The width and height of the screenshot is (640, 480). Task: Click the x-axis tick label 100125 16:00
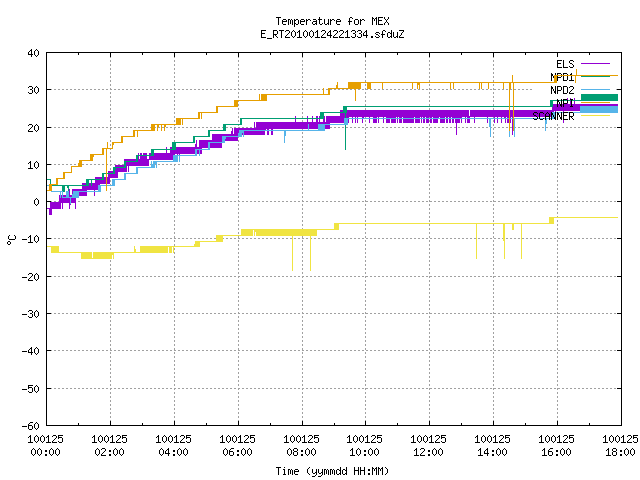coord(557,446)
